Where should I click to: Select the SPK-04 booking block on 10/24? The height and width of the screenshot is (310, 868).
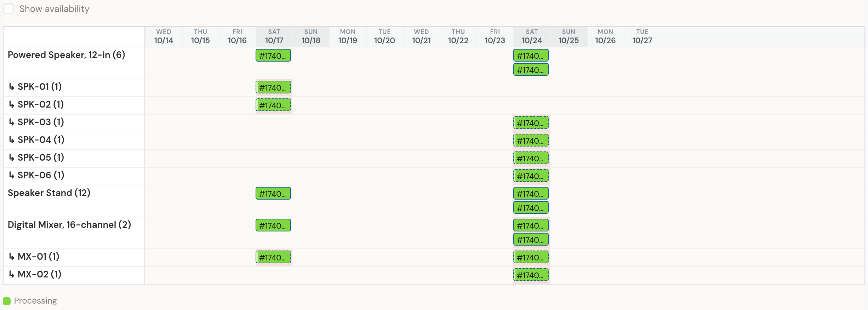click(531, 140)
